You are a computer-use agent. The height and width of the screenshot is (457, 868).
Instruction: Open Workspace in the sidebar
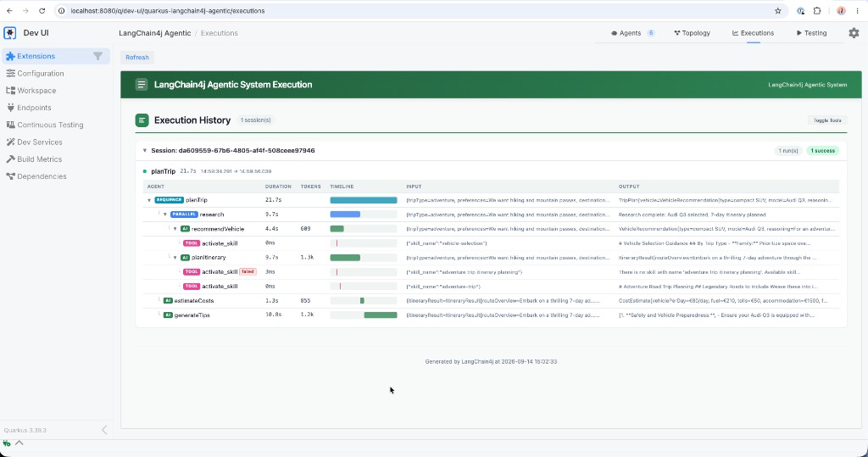click(36, 90)
